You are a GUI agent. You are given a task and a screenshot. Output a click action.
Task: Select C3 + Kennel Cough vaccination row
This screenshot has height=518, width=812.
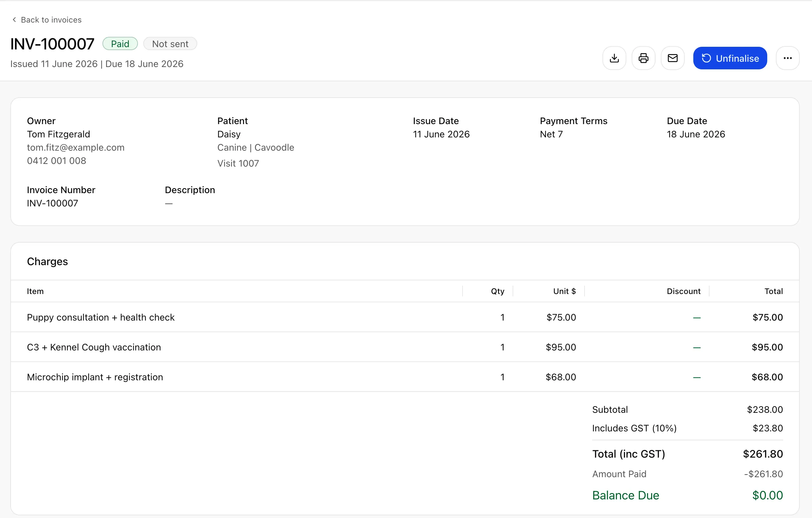tap(405, 347)
